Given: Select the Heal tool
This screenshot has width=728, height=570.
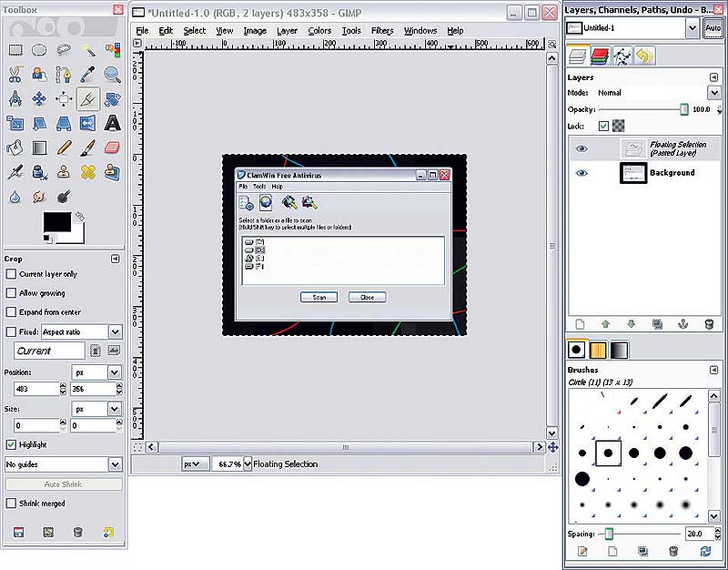Looking at the screenshot, I should pos(87,172).
